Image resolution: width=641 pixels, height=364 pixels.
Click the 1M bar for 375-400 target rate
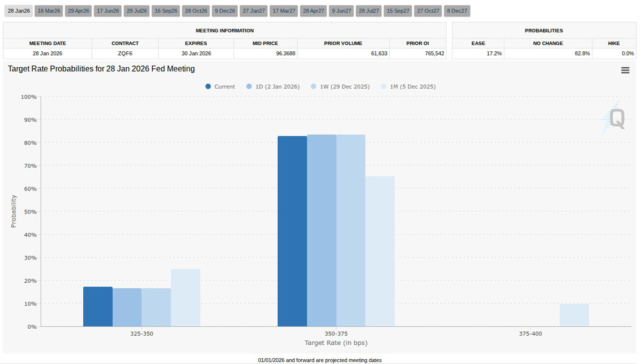pyautogui.click(x=574, y=315)
